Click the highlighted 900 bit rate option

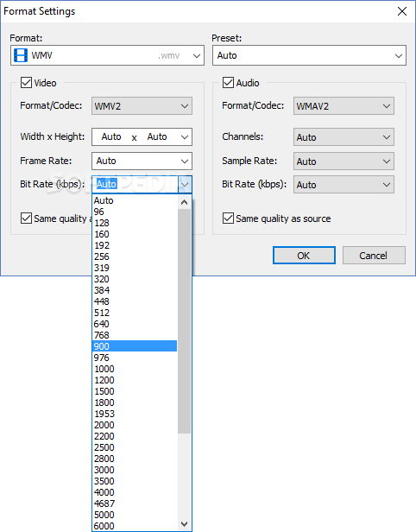(135, 346)
